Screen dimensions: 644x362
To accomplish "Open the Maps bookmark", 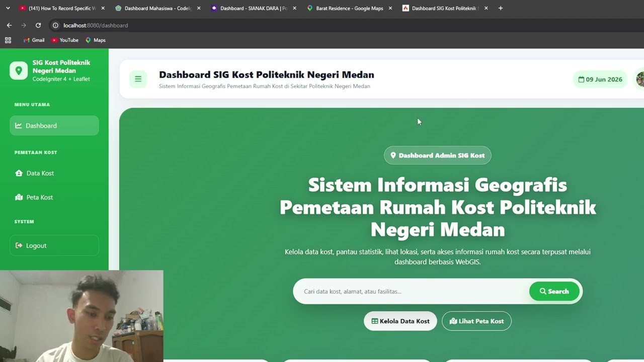I will click(x=96, y=40).
